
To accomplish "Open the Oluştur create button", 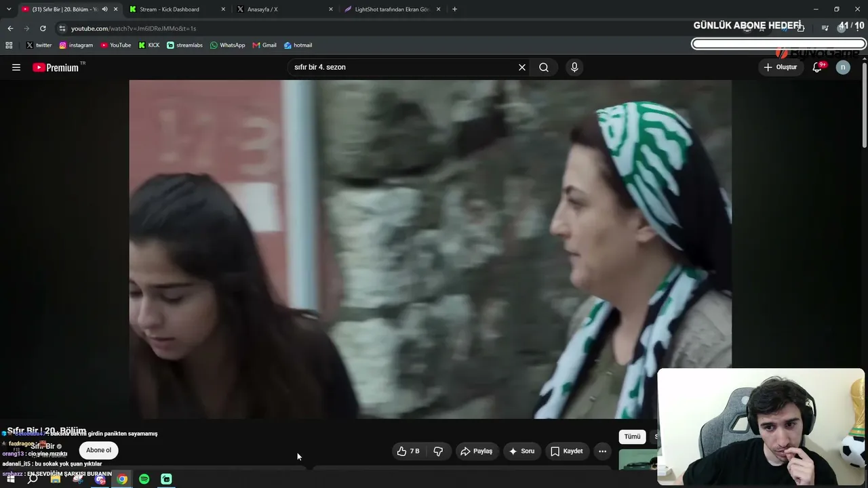I will [x=781, y=67].
